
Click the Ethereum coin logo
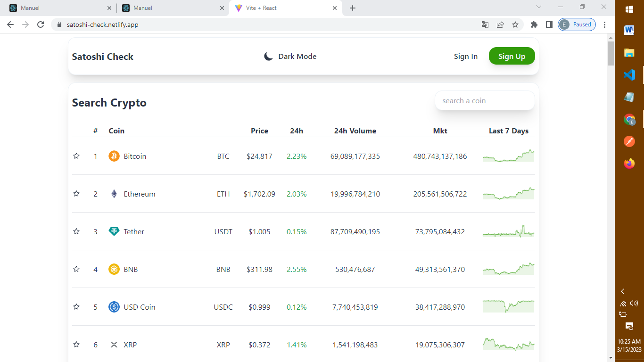pyautogui.click(x=114, y=194)
